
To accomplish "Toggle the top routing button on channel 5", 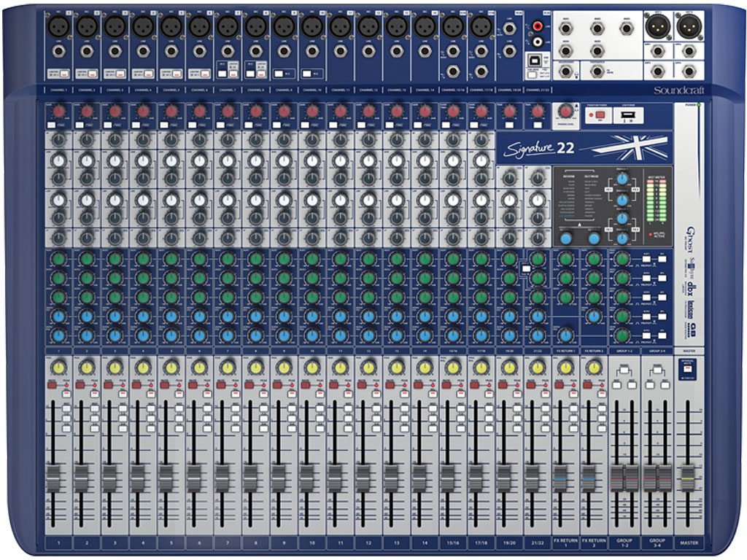I will coord(179,408).
